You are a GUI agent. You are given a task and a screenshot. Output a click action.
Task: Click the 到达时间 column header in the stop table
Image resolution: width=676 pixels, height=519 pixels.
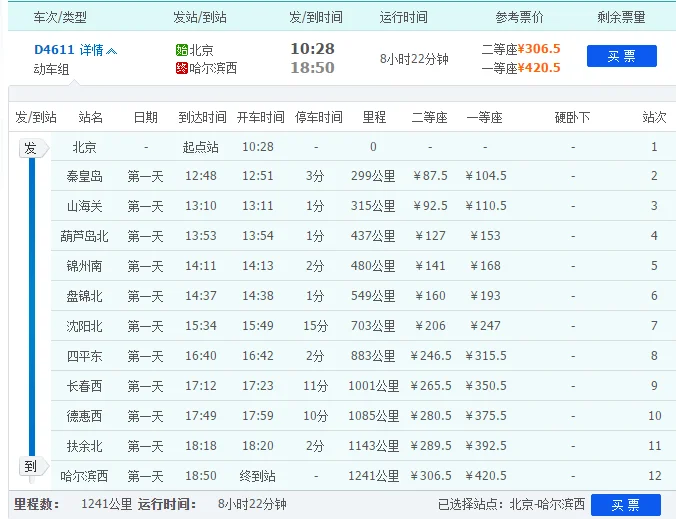tap(203, 117)
